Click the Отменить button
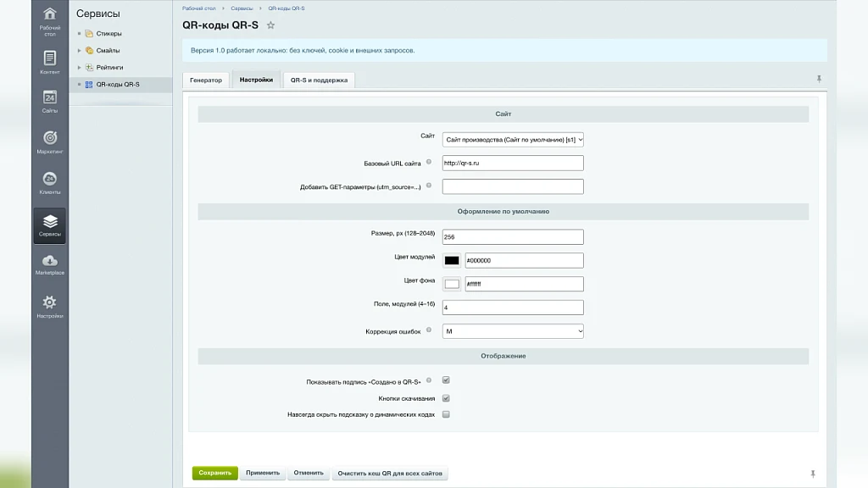 (309, 473)
